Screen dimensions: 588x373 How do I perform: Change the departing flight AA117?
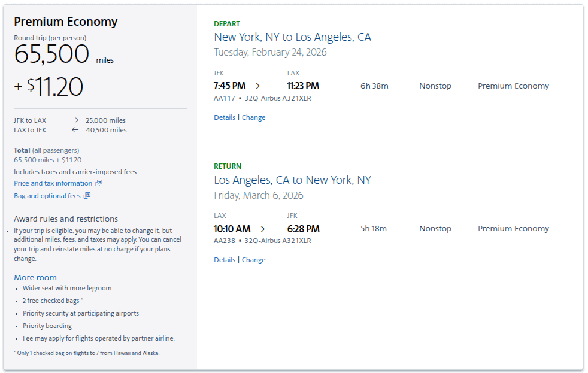click(x=253, y=117)
